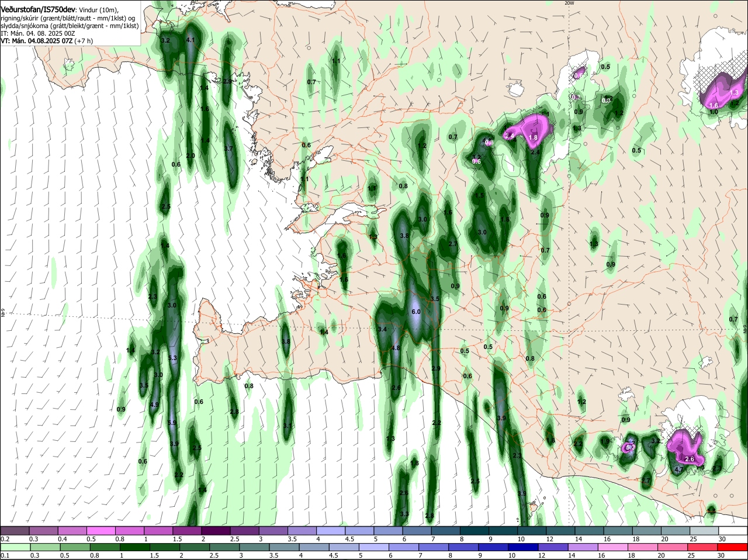The image size is (748, 560).
Task: Click the 5.9 precipitation value on map
Action: 172,423
